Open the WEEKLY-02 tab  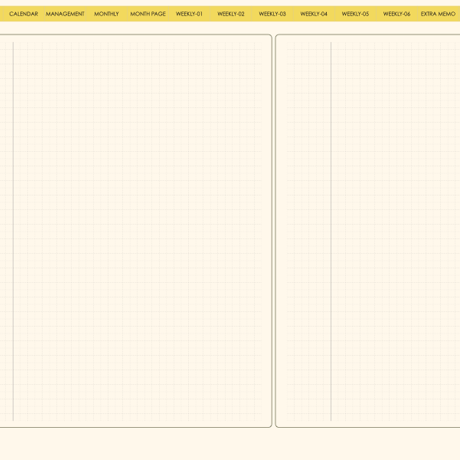[x=231, y=14]
